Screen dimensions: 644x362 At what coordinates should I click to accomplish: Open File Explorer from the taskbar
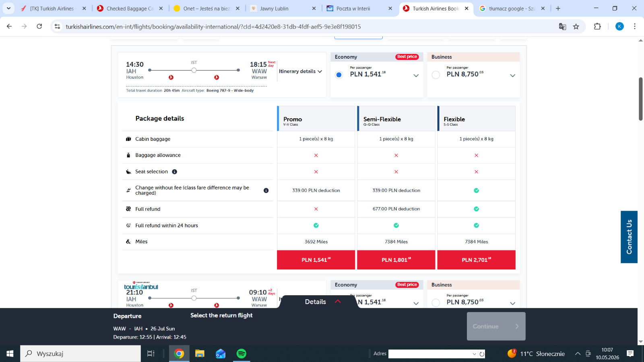[200, 354]
